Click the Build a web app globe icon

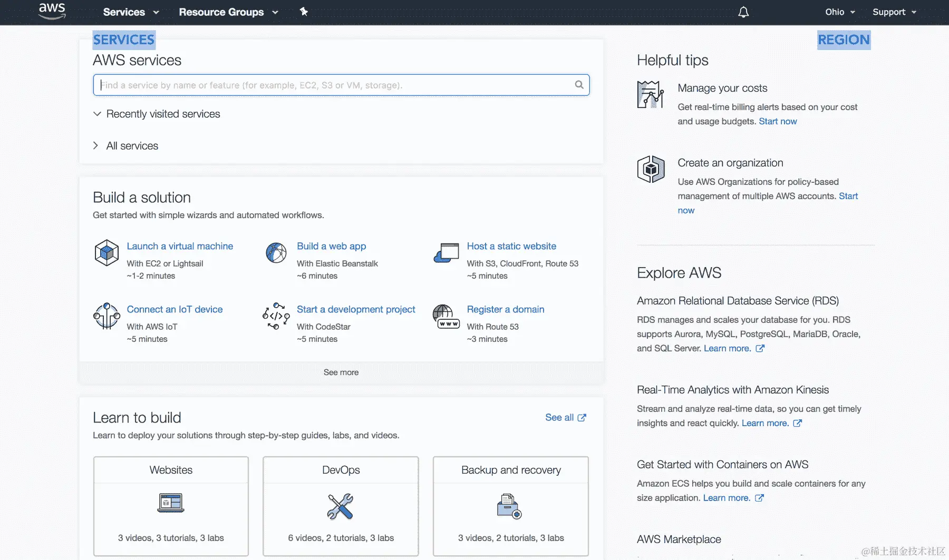[x=276, y=253]
